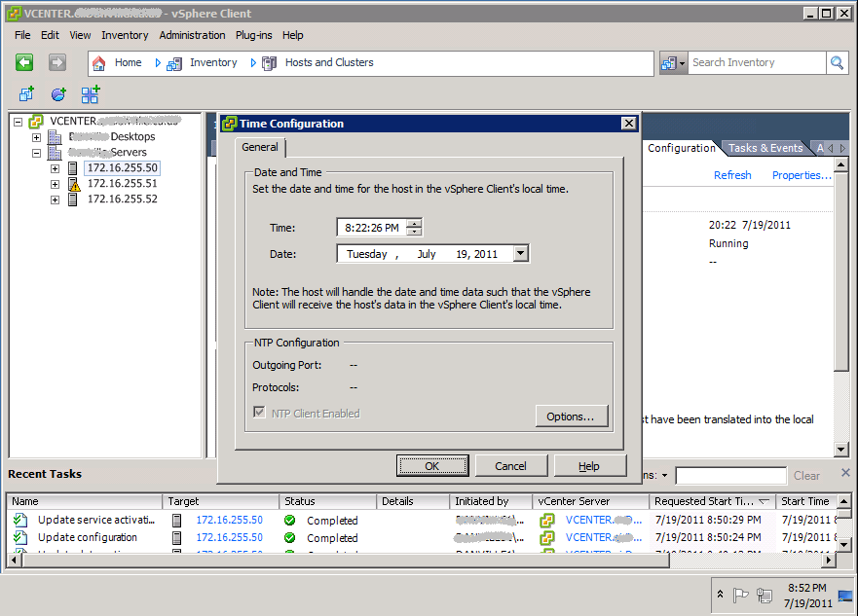Click the Home icon in the navigation bar
The width and height of the screenshot is (858, 616).
tap(98, 61)
